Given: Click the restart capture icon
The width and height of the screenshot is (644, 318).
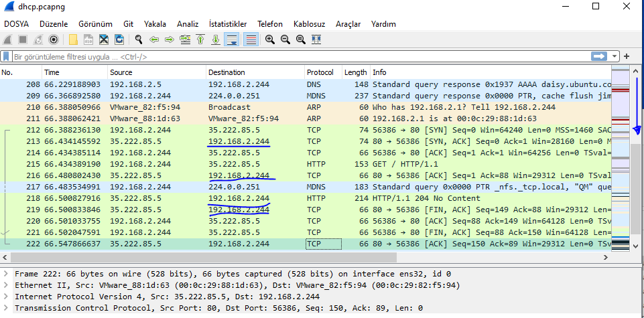Looking at the screenshot, I should (x=38, y=39).
